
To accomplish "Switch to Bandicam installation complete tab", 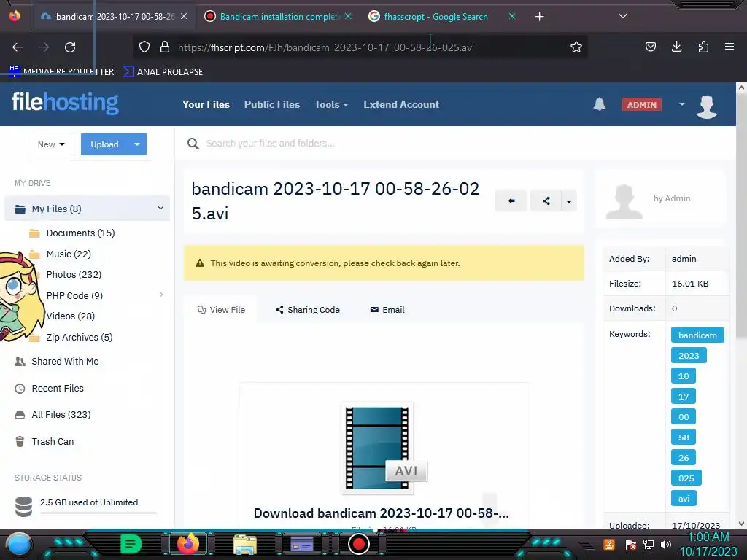I will coord(278,17).
